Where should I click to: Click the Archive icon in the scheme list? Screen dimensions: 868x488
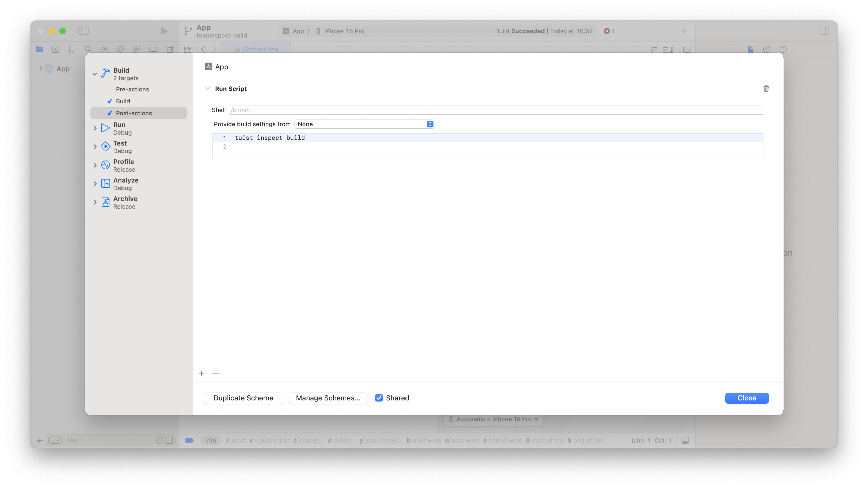(105, 202)
